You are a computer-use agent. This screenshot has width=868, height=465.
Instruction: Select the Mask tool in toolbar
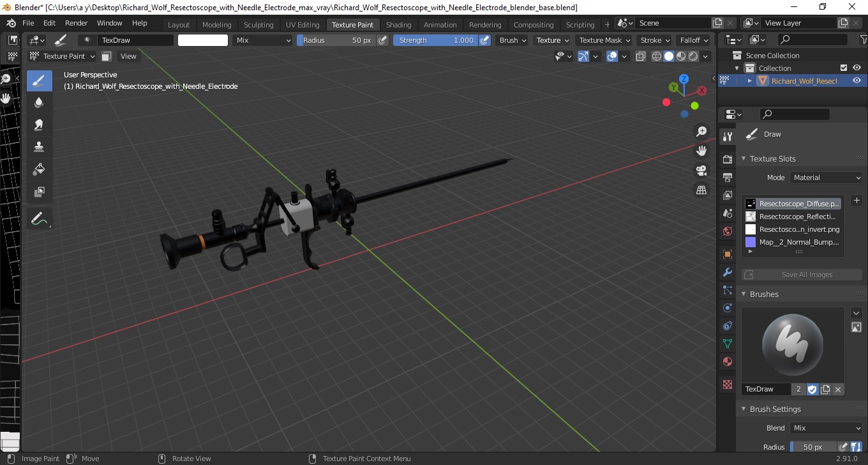coord(39,192)
